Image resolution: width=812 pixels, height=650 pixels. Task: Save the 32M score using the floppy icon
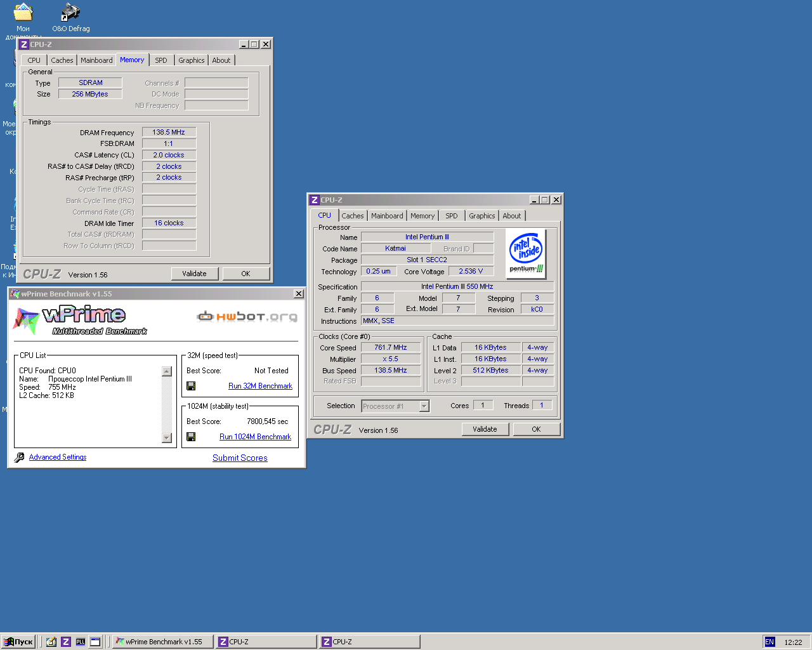(x=191, y=386)
